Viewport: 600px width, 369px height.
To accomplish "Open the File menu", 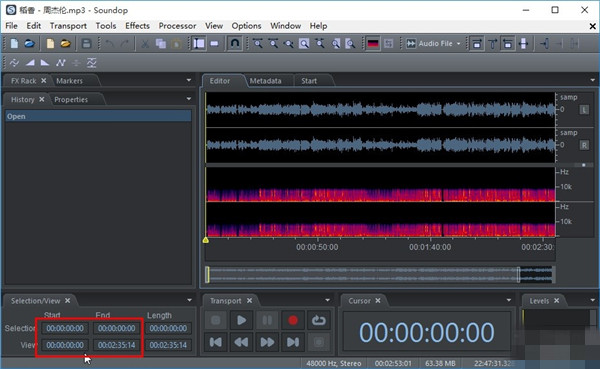I will point(11,26).
